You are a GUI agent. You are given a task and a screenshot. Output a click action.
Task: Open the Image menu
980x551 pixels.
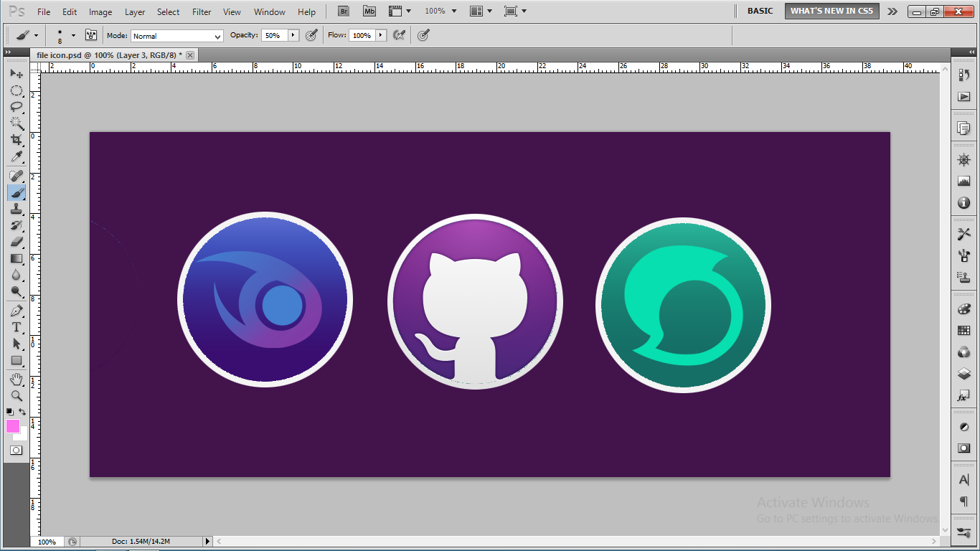[100, 12]
